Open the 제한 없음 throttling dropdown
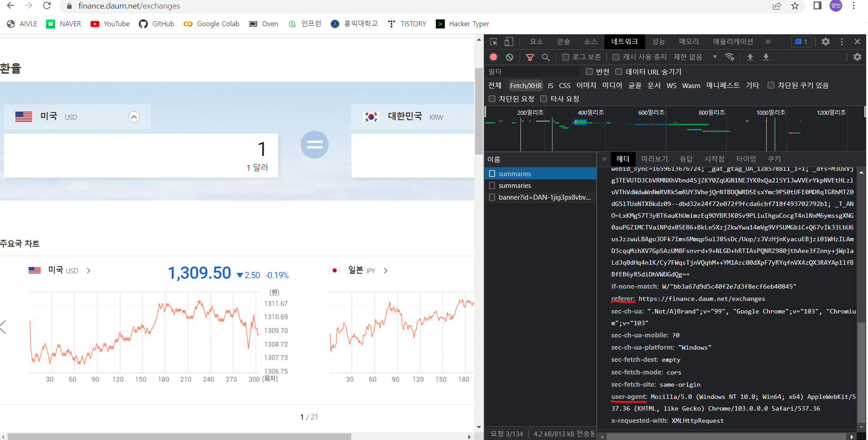Image resolution: width=868 pixels, height=440 pixels. (x=695, y=57)
